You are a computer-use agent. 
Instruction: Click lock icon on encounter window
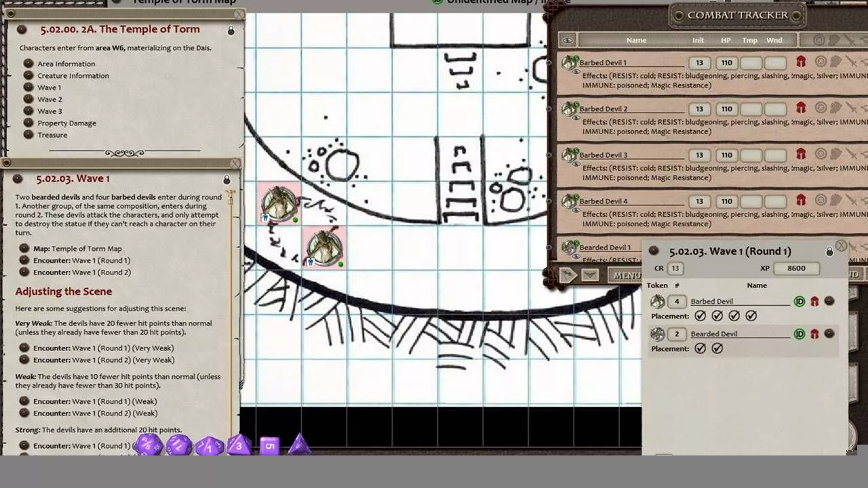click(829, 252)
